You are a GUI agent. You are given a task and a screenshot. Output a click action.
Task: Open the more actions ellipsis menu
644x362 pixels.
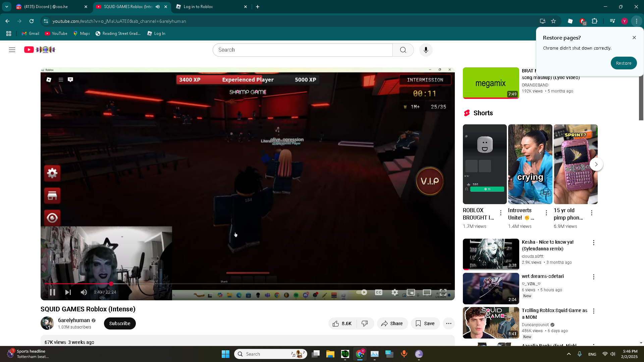(x=448, y=323)
